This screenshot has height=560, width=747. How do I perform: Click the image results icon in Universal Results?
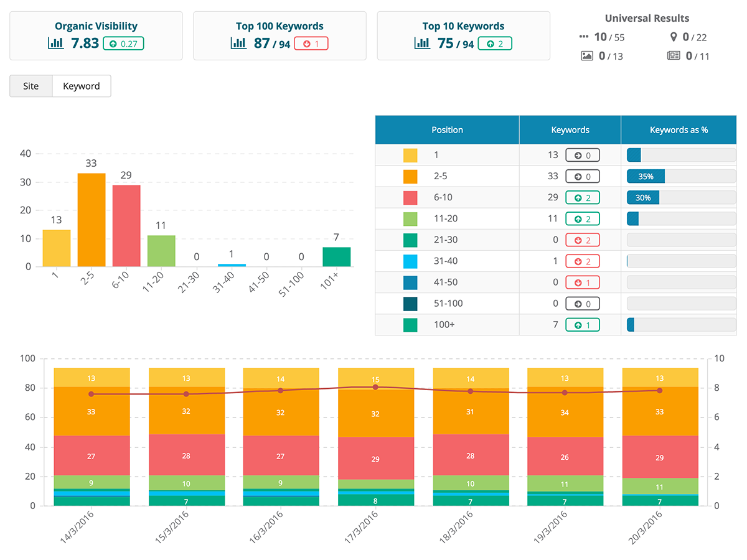tap(586, 56)
